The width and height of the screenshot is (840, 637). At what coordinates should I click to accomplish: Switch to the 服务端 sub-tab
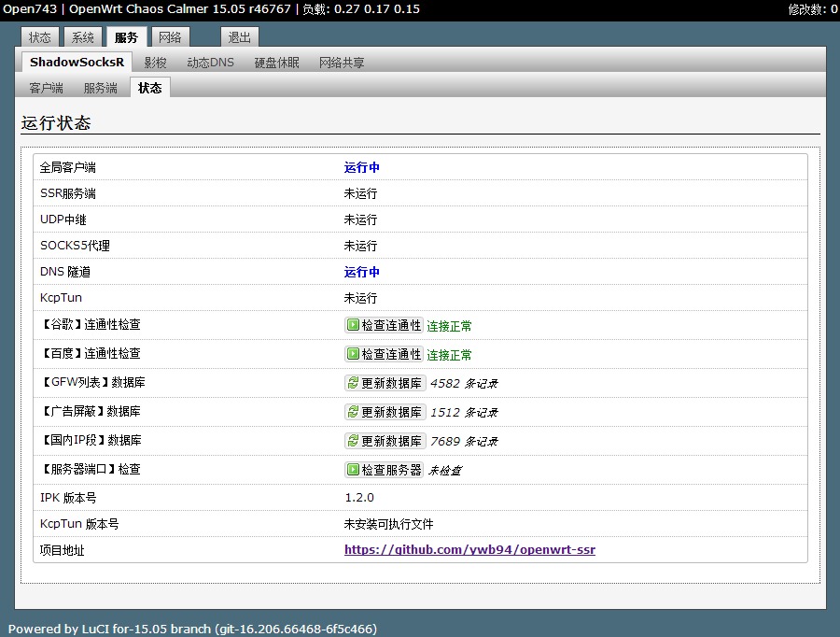100,88
